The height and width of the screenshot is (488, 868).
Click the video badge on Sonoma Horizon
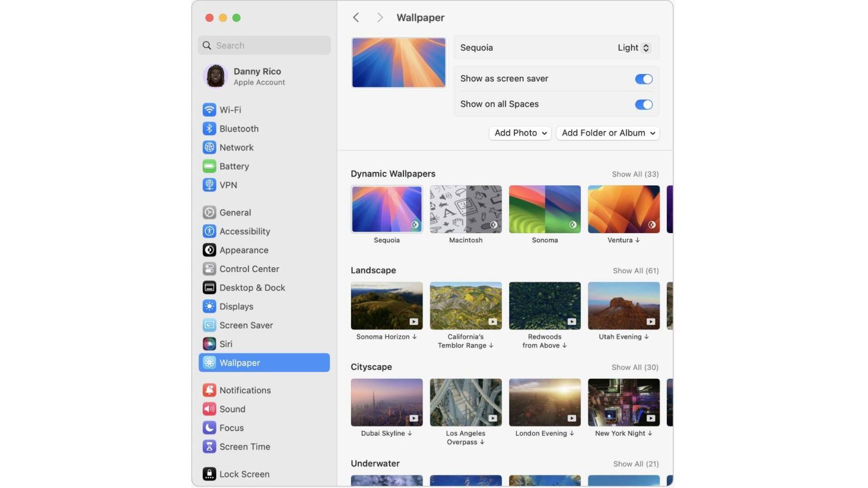click(414, 322)
